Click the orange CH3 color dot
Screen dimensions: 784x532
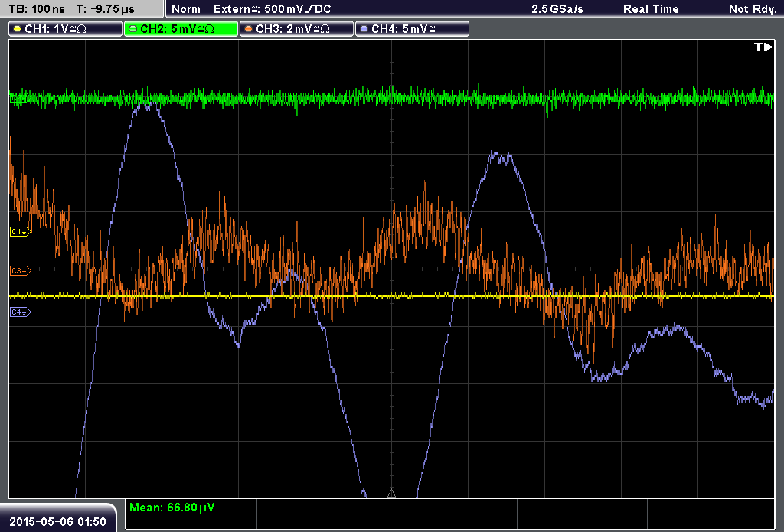tap(249, 29)
